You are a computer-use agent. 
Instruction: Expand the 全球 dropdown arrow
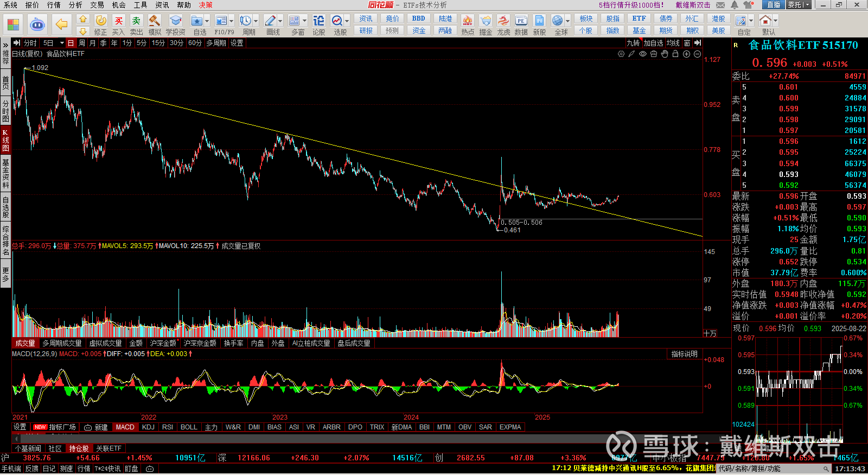567,21
